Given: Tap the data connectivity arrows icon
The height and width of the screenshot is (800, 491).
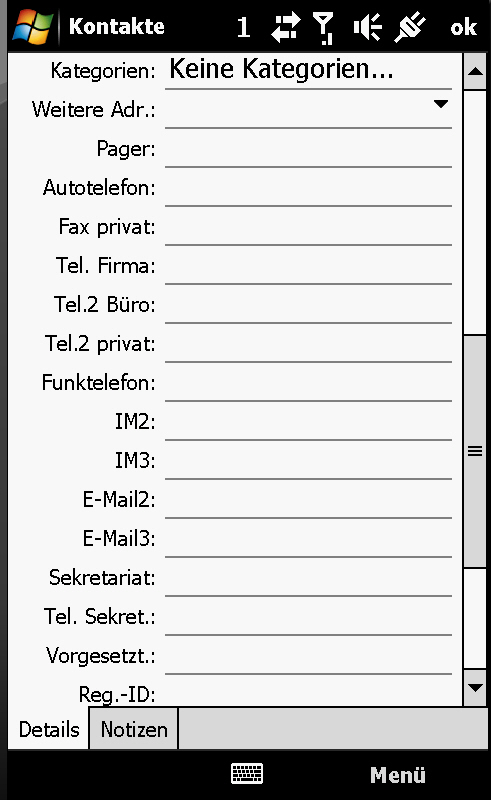Looking at the screenshot, I should point(285,28).
